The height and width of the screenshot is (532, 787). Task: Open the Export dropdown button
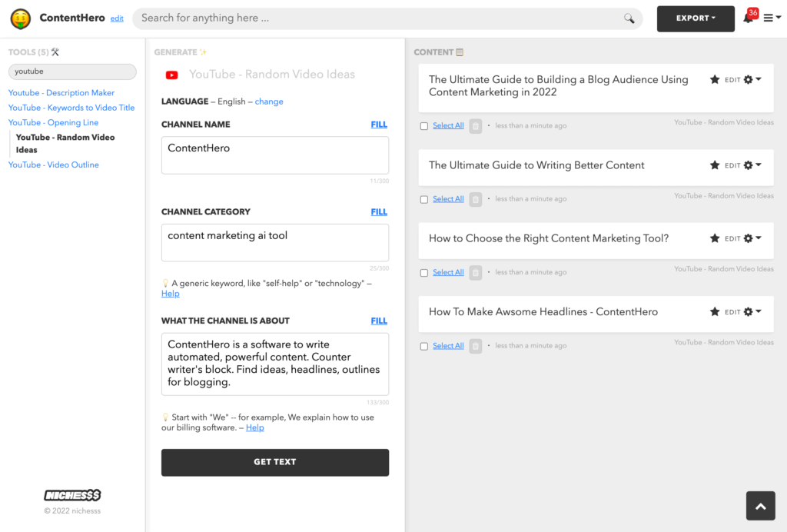click(696, 18)
